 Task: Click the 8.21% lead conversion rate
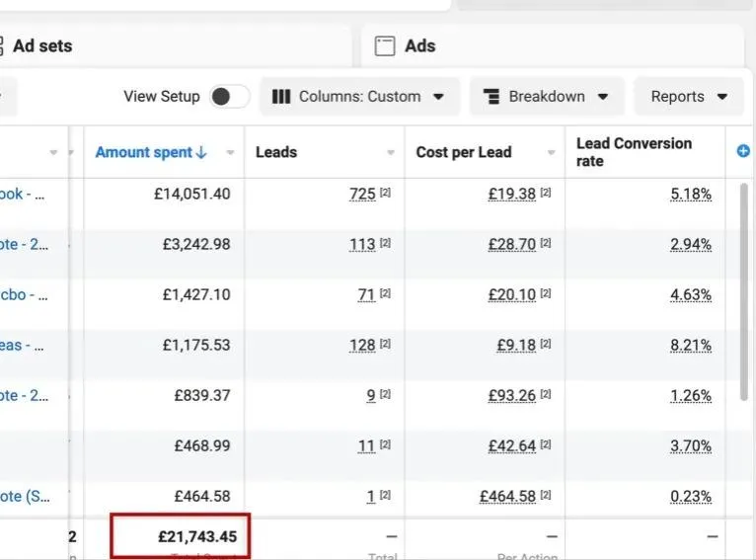[691, 345]
